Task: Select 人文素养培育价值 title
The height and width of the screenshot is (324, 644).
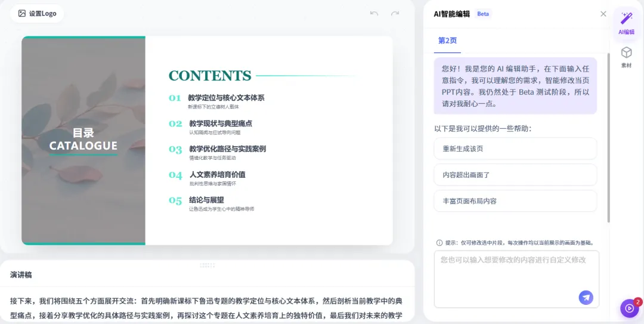Action: 217,174
